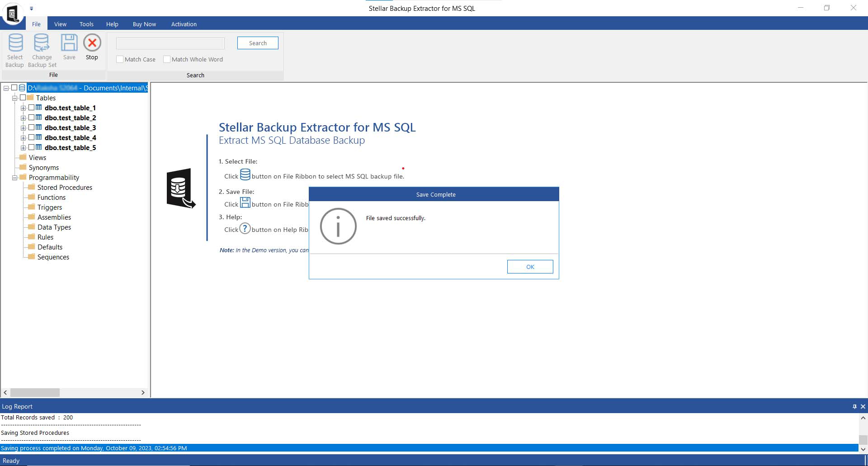Click the Defaults folder icon
The height and width of the screenshot is (466, 868).
pos(32,246)
